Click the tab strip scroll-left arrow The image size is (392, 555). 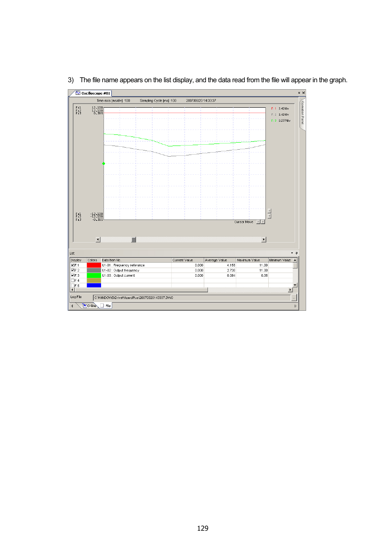point(72,306)
